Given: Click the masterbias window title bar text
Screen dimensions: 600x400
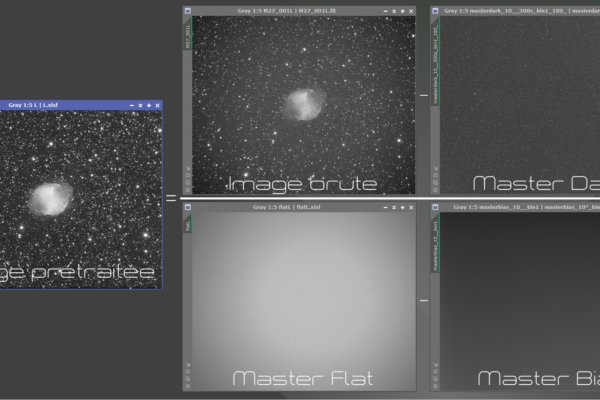Looking at the screenshot, I should (527, 207).
